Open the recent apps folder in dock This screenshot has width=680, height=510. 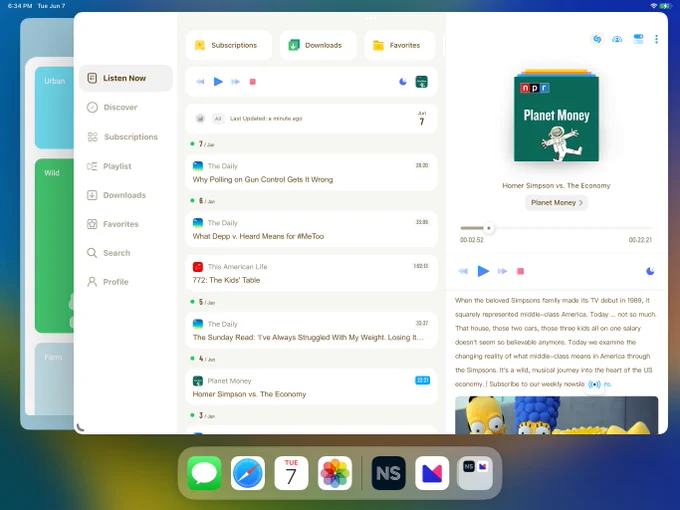(x=475, y=473)
